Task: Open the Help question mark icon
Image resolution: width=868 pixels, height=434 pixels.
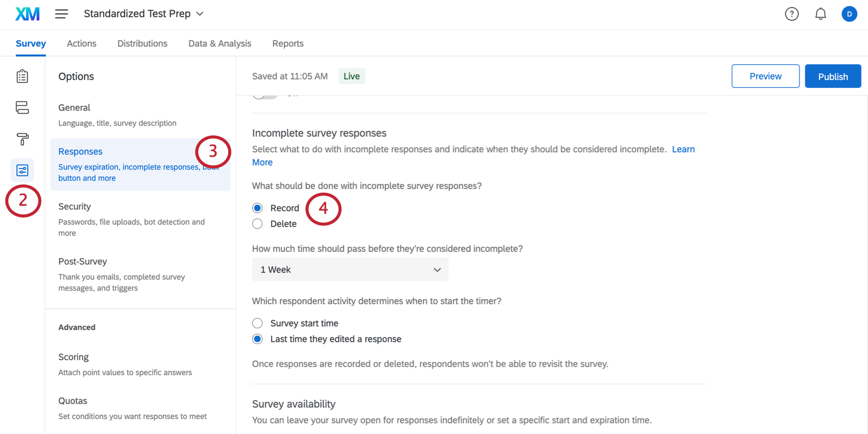Action: 791,14
